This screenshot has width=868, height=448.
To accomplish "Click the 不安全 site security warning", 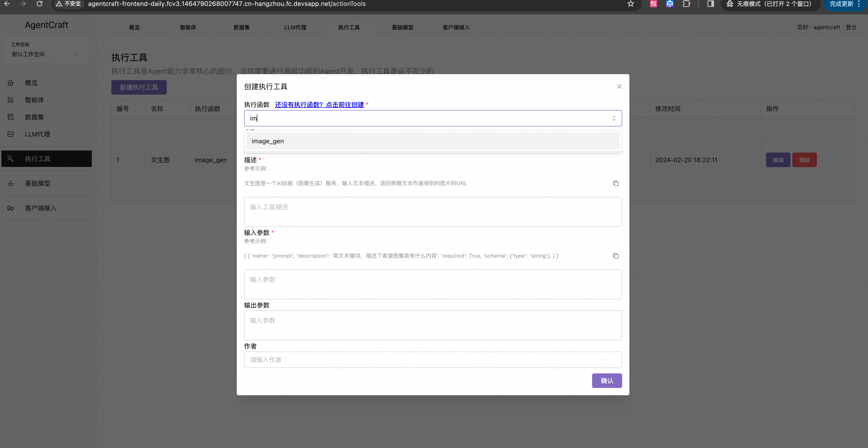I will click(x=68, y=4).
